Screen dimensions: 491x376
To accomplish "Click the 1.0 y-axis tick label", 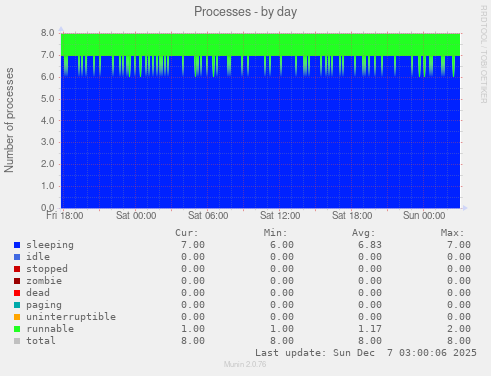I will (x=48, y=186).
